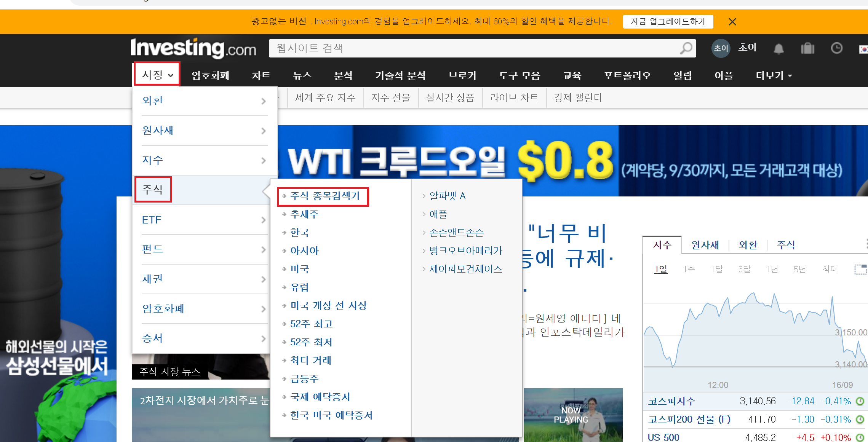The height and width of the screenshot is (442, 868).
Task: Switch to the 원자재 tab in quotes widget
Action: click(x=705, y=245)
